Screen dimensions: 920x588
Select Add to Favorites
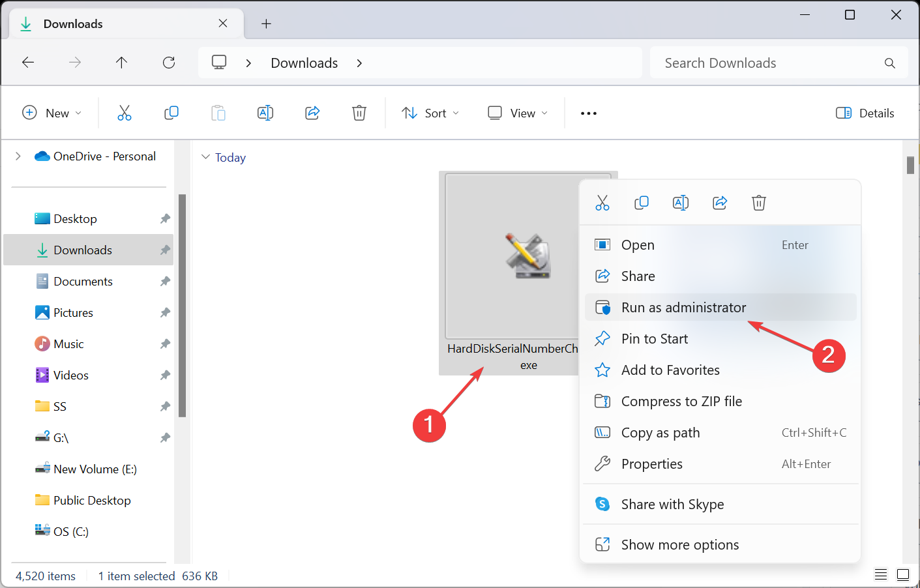tap(720, 370)
